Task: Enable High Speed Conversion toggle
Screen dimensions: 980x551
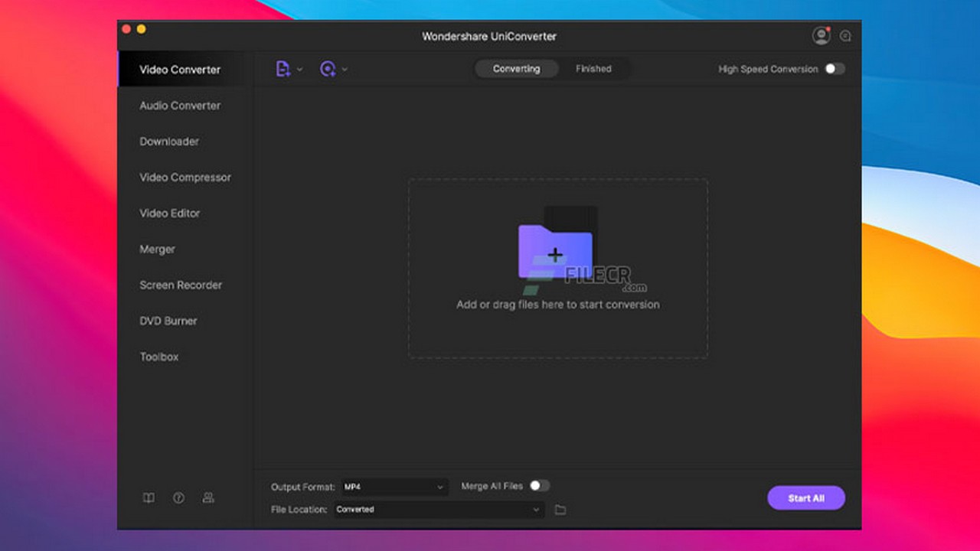Action: 834,69
